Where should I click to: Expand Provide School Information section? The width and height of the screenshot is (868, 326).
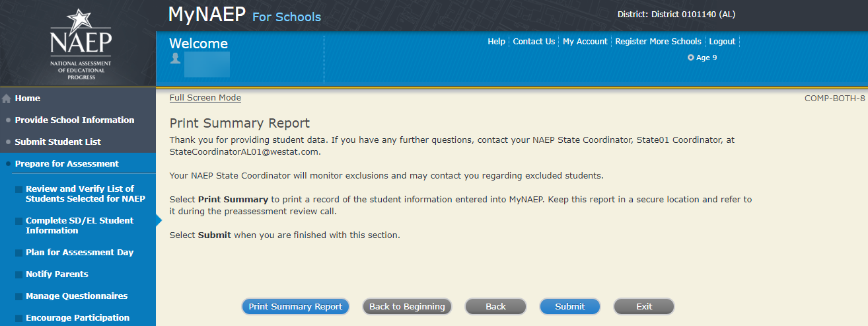tap(75, 120)
